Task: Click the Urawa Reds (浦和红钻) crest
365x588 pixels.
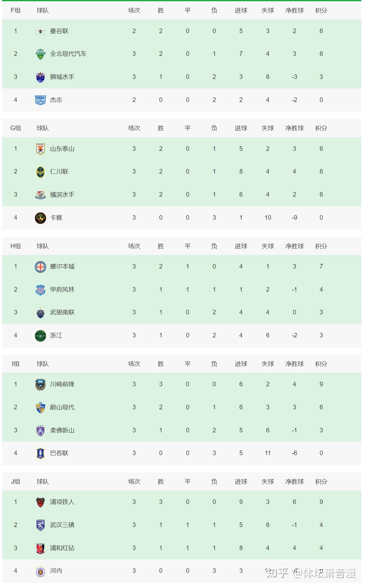Action: click(40, 548)
